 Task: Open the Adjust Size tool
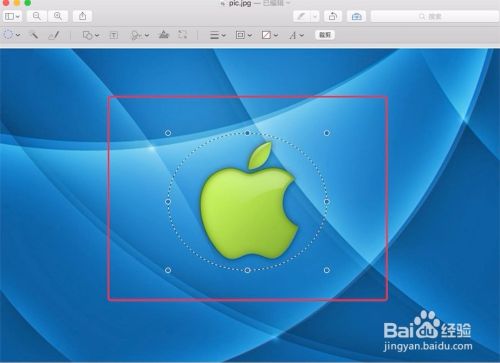tap(183, 35)
